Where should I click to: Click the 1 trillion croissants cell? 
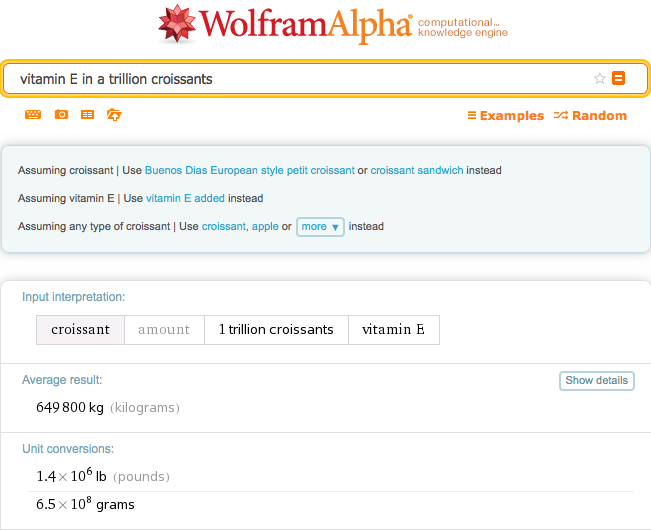276,330
